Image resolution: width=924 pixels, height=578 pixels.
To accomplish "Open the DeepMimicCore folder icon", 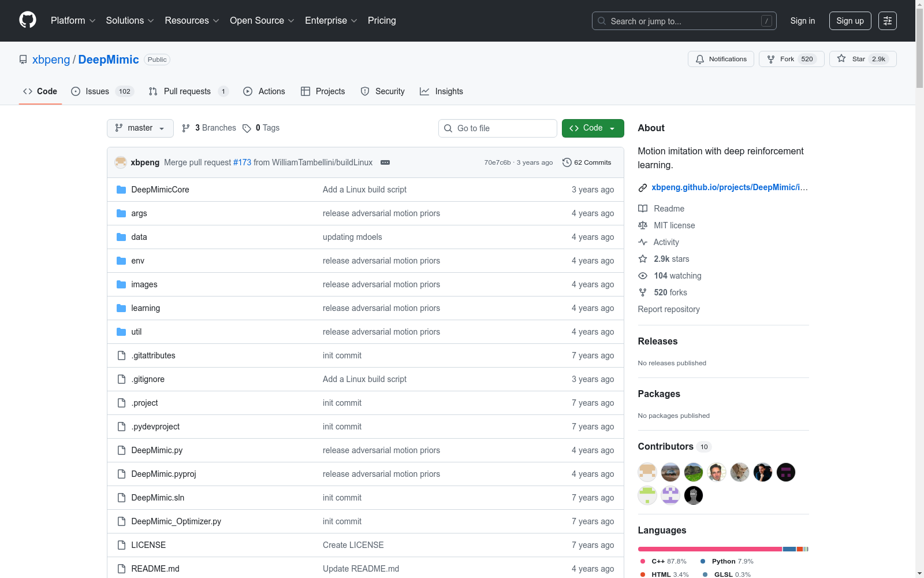I will tap(121, 190).
